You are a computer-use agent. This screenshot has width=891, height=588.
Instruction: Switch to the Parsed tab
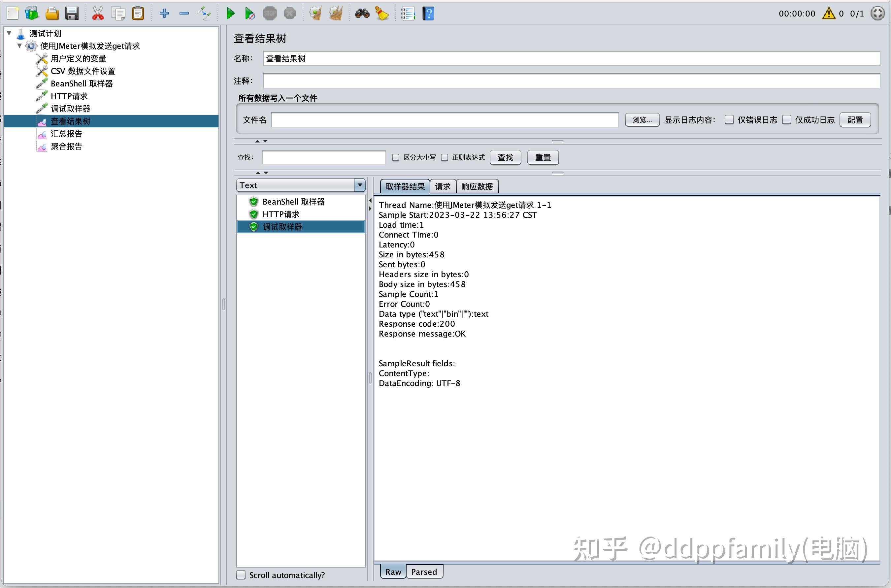pos(424,572)
